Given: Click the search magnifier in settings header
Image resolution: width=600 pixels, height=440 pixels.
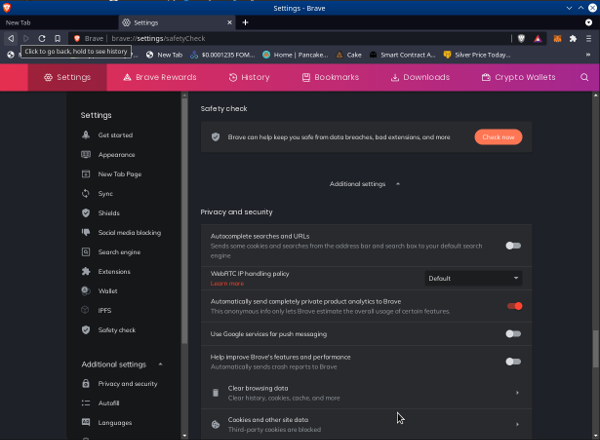Looking at the screenshot, I should coord(584,77).
